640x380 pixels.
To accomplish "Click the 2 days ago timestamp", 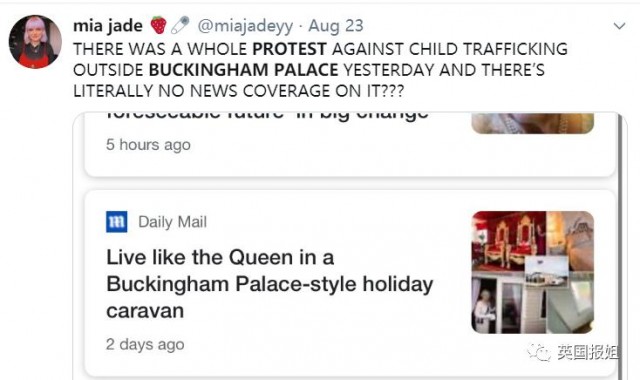I will click(x=145, y=344).
